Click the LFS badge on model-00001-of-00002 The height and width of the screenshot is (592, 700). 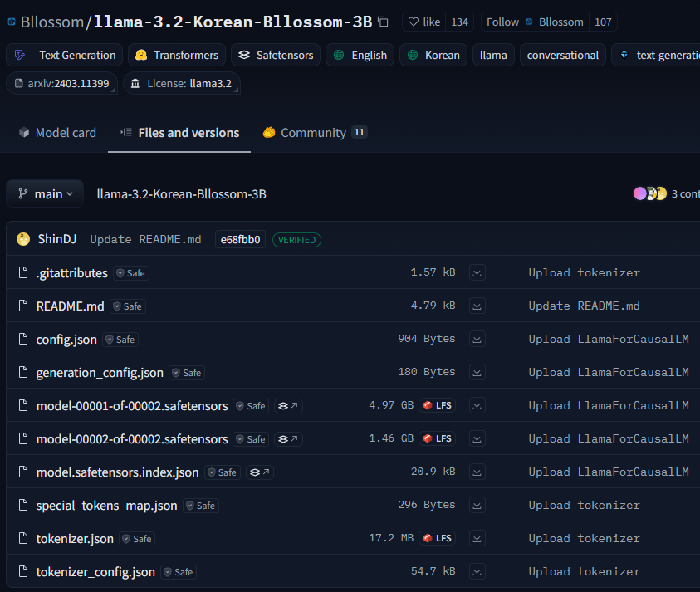pyautogui.click(x=437, y=405)
